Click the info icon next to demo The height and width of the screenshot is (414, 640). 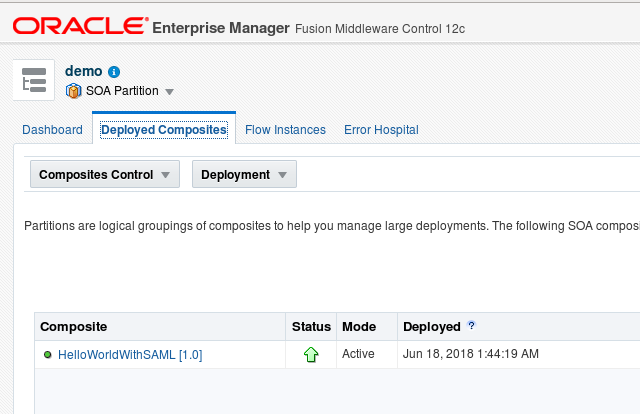point(114,72)
